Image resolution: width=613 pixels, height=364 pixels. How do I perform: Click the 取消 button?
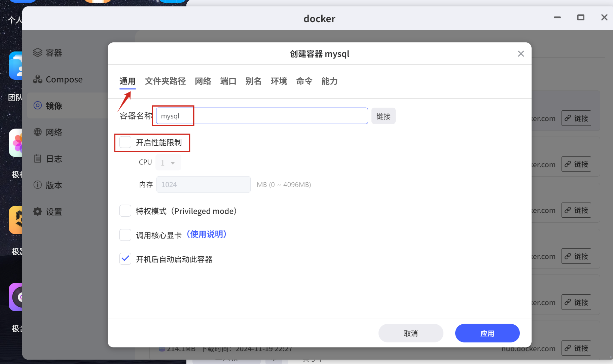tap(410, 333)
